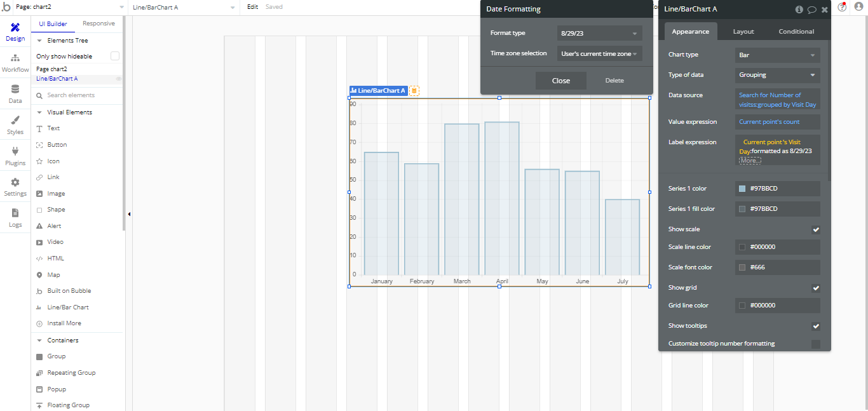Open the Chart type dropdown

(x=778, y=55)
